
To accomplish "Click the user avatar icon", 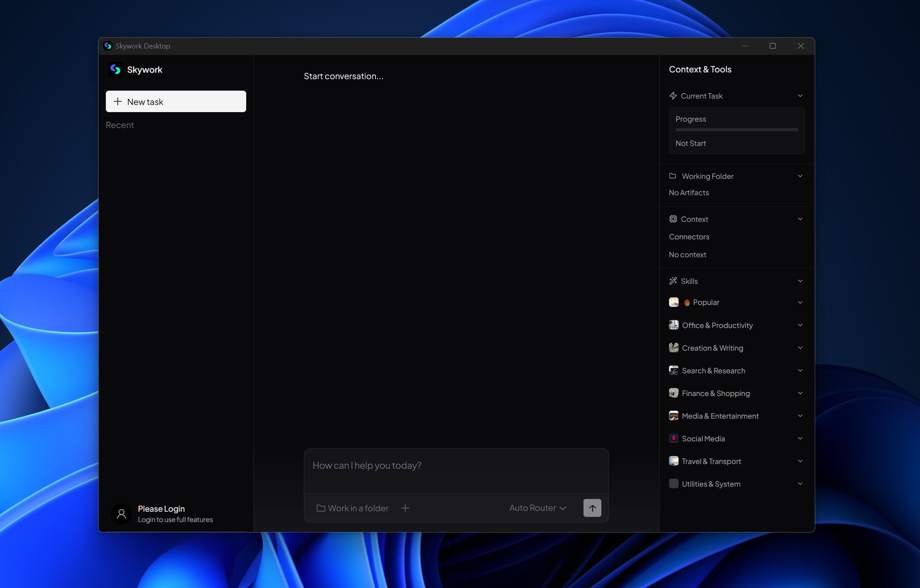I will tap(122, 514).
